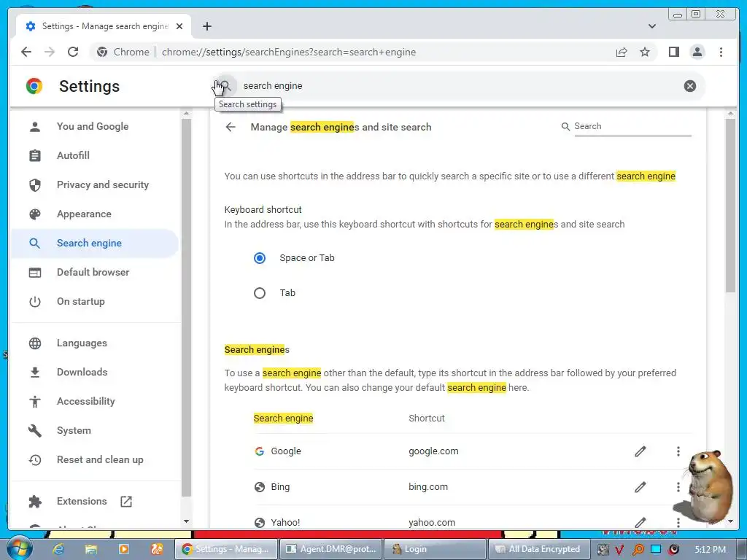This screenshot has width=747, height=560.
Task: Click the google.com shortcut text
Action: (433, 451)
